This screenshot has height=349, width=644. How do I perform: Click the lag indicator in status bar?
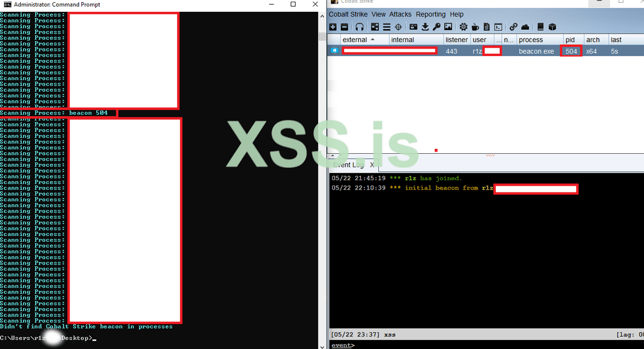tap(630, 334)
